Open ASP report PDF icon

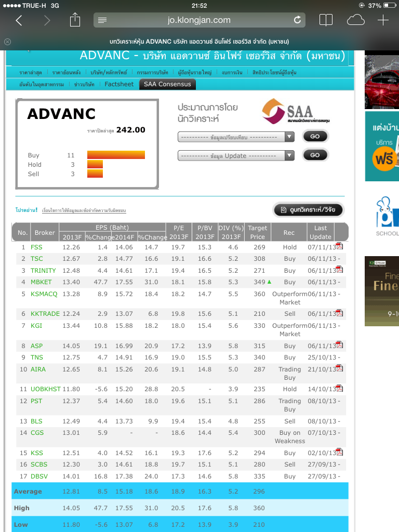point(339,345)
